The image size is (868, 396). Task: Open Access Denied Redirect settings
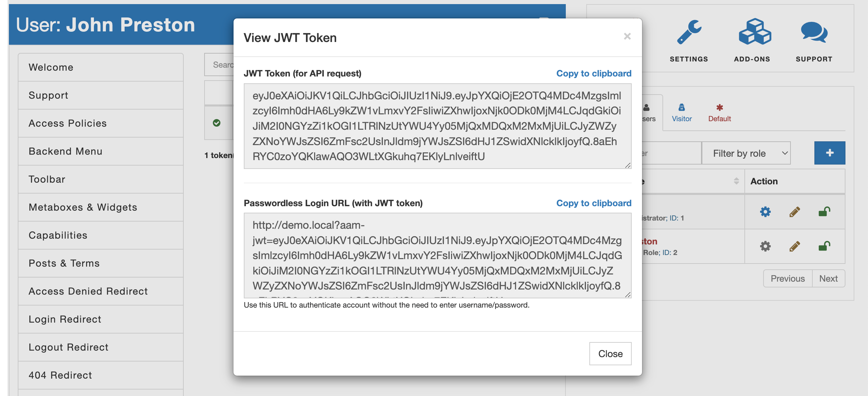tap(88, 291)
